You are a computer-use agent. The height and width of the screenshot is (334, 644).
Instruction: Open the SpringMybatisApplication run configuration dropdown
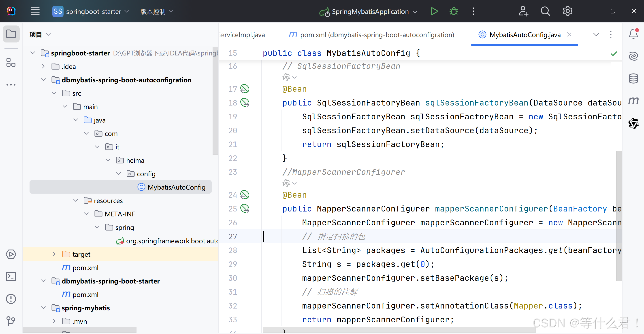click(x=370, y=11)
